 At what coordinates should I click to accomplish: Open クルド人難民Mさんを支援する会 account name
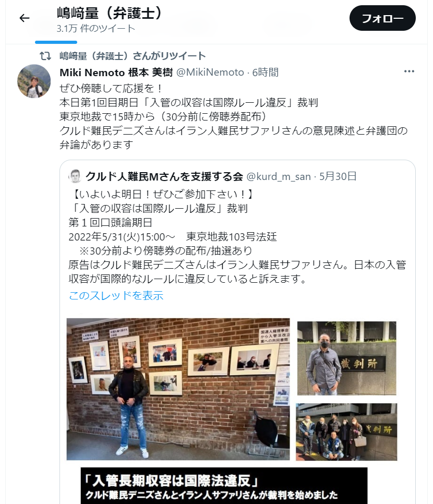coord(164,176)
